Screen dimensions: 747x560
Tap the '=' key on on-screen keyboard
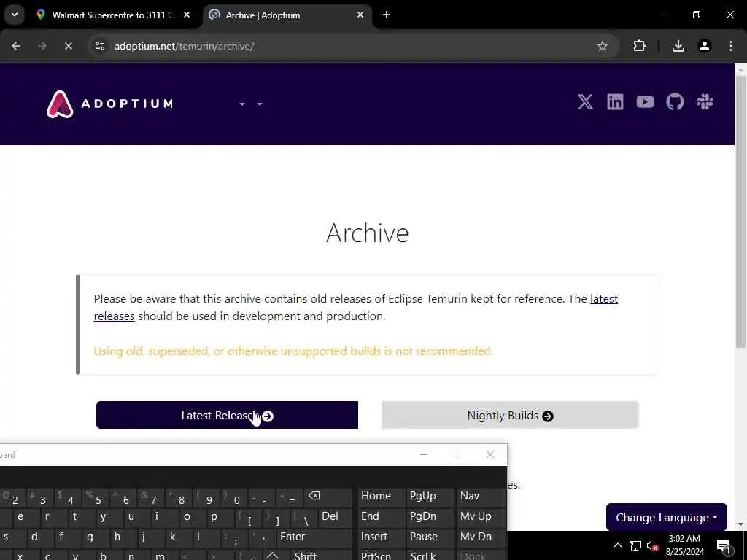point(289,497)
